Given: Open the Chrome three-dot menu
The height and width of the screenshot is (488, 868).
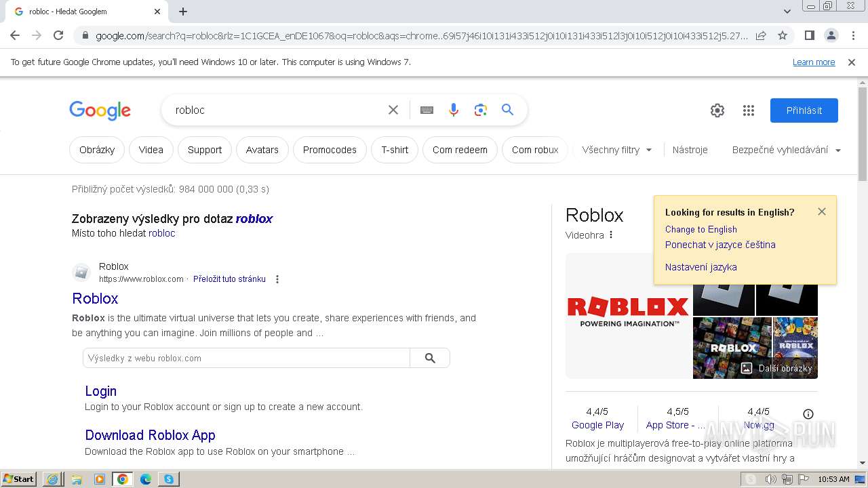Looking at the screenshot, I should tap(852, 35).
